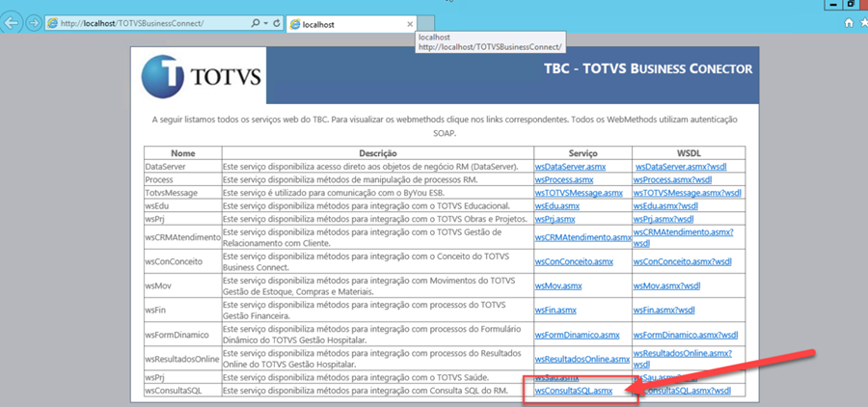Select the wsCRMAtendimento name cell
The image size is (868, 407).
[182, 237]
